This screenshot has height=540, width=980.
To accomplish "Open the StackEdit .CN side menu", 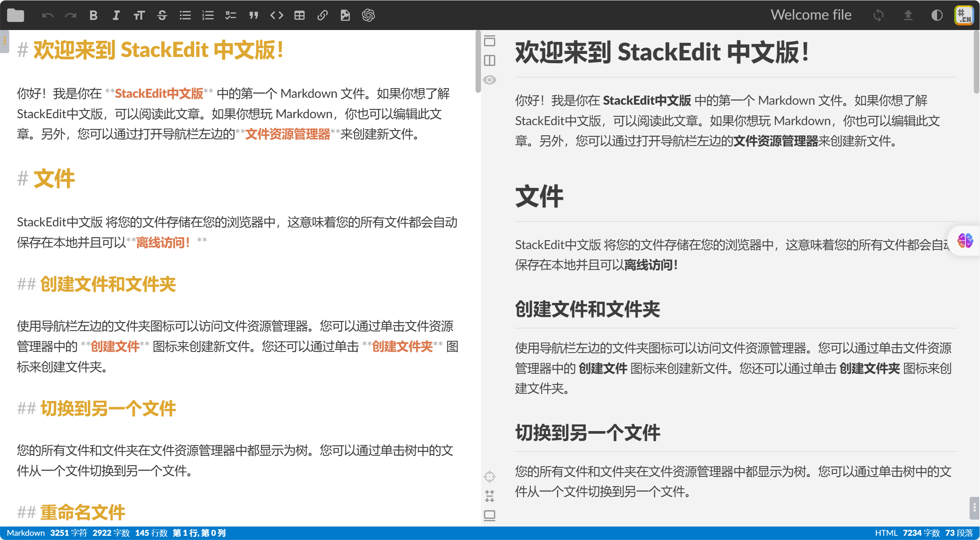I will click(964, 15).
